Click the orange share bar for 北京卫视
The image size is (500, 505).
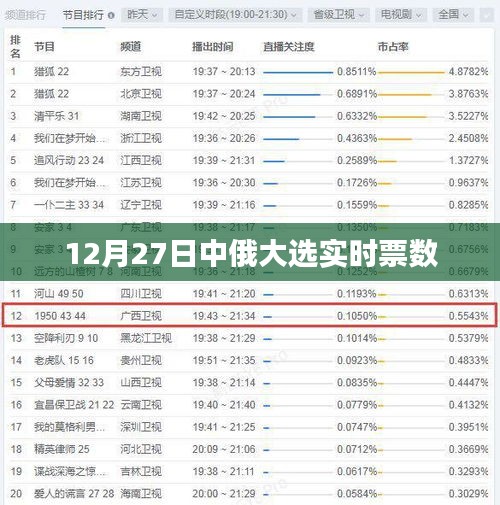coord(405,95)
